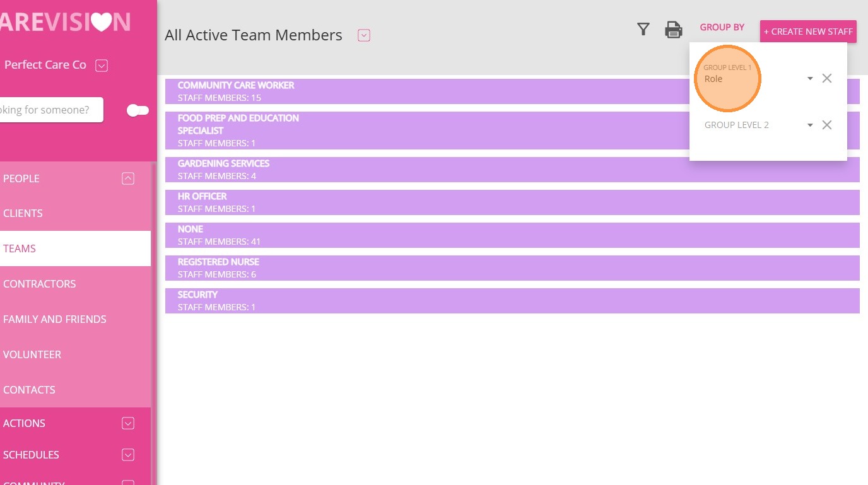
Task: Clear Group Level 1 with its X icon
Action: click(x=827, y=79)
